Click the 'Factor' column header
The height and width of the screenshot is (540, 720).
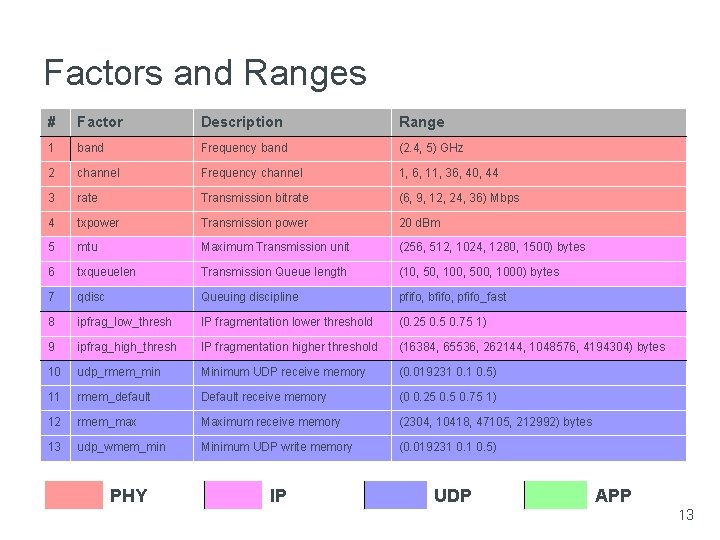point(100,122)
